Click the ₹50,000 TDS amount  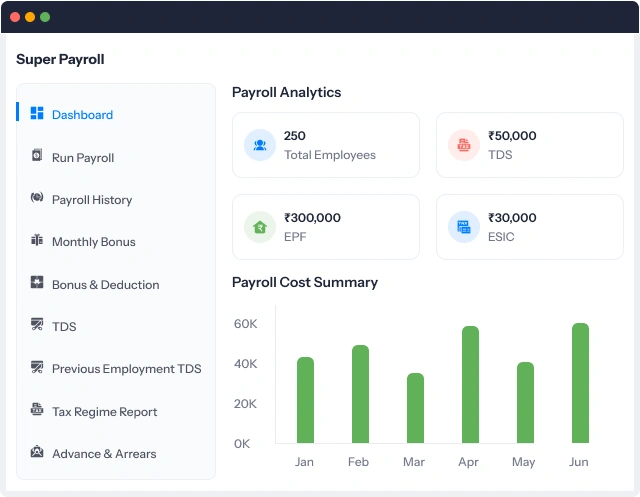512,135
